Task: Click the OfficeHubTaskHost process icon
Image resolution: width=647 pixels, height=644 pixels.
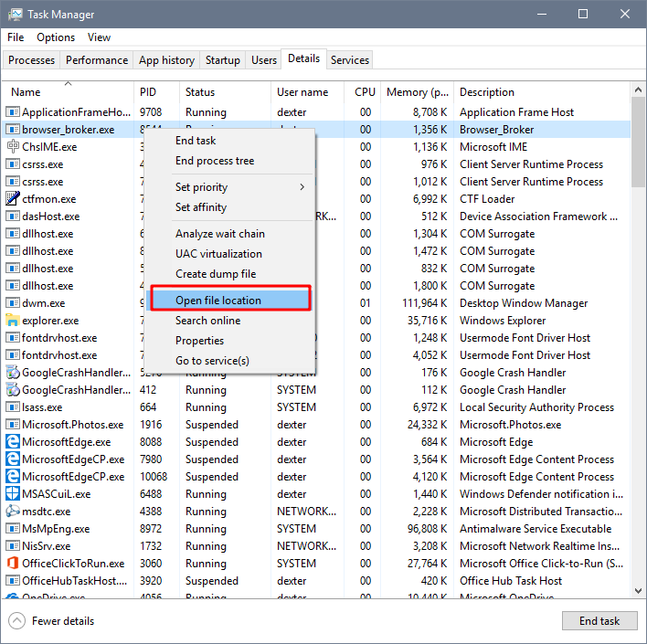Action: [13, 580]
